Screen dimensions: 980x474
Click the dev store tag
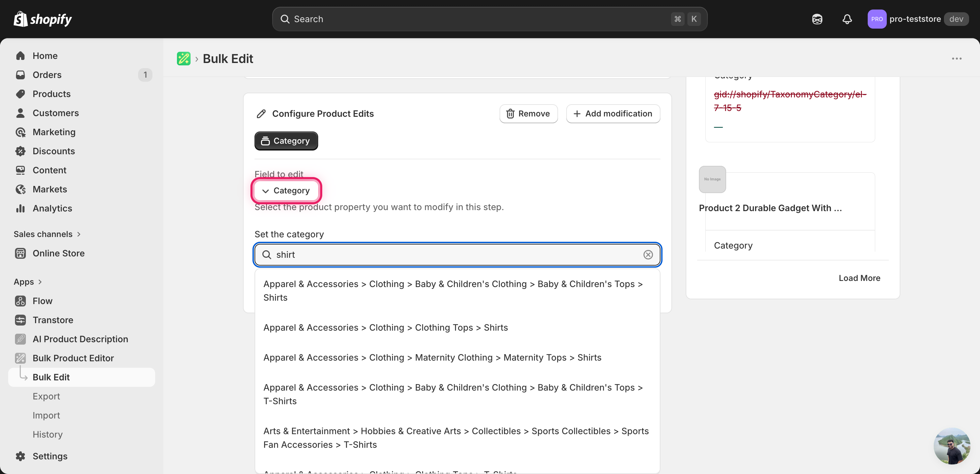tap(956, 19)
